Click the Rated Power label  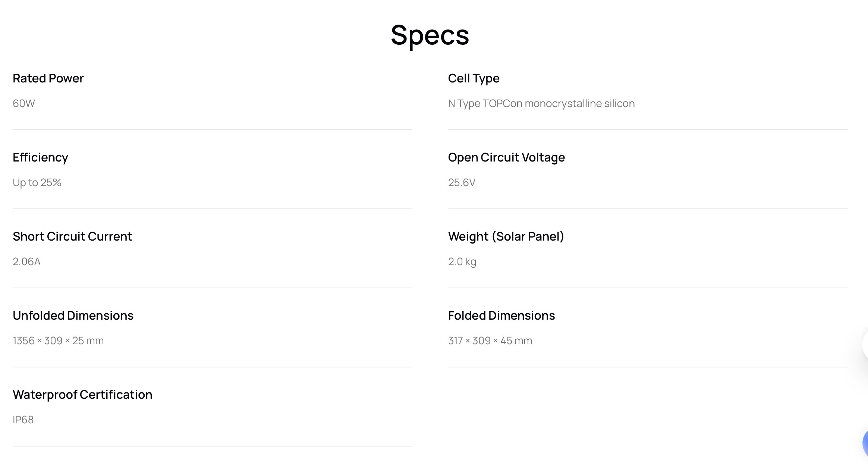click(48, 78)
